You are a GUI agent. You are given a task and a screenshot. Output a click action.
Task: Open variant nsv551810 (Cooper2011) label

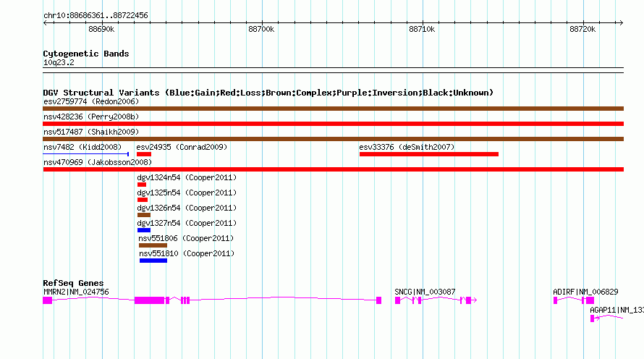click(187, 253)
